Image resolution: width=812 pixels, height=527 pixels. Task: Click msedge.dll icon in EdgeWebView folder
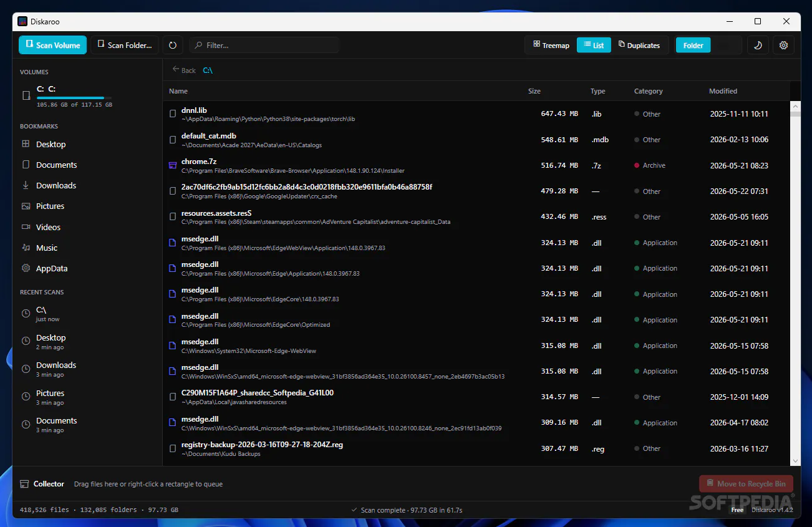pyautogui.click(x=173, y=243)
